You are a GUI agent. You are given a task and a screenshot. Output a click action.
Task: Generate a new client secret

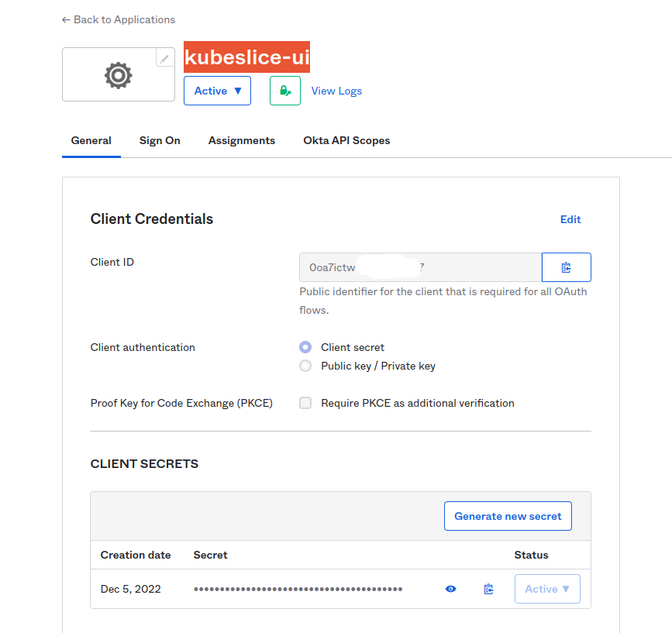click(508, 516)
